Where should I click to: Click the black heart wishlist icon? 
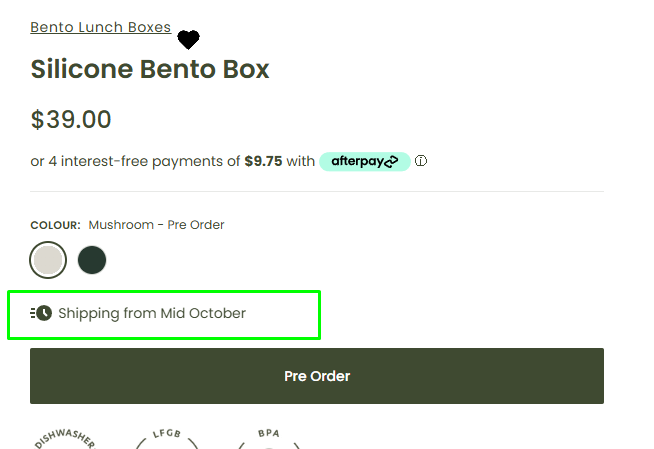point(188,40)
